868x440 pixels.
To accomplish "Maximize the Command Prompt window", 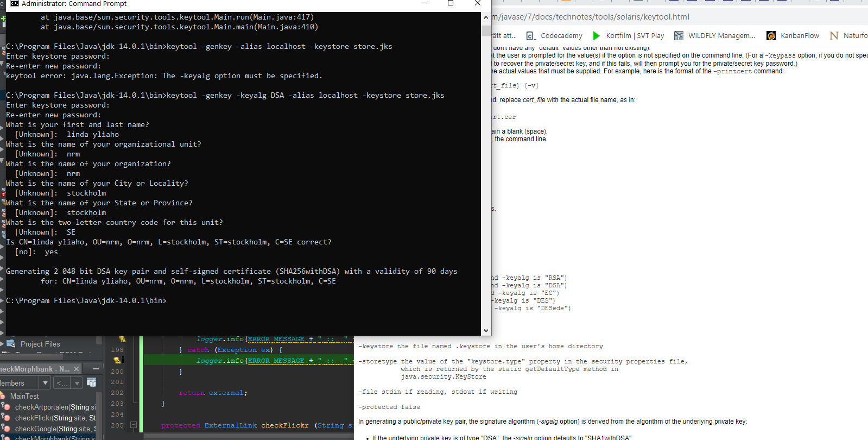I will point(451,3).
